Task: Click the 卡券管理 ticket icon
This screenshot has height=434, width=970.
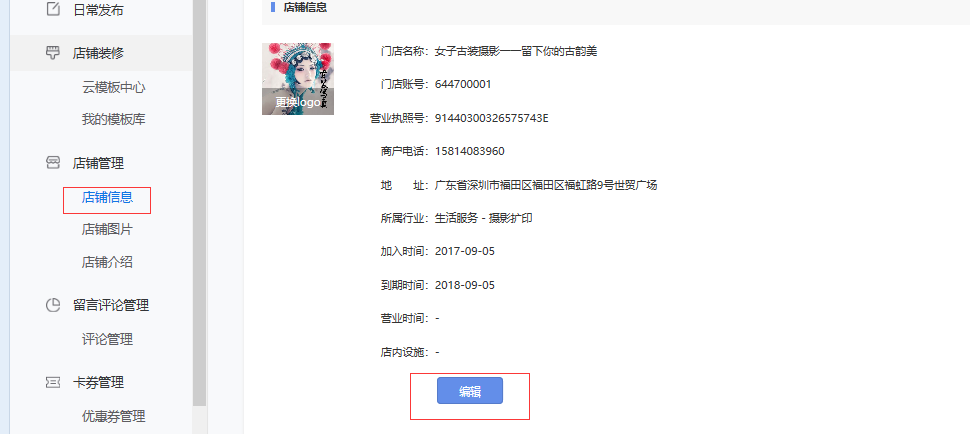Action: pos(54,383)
